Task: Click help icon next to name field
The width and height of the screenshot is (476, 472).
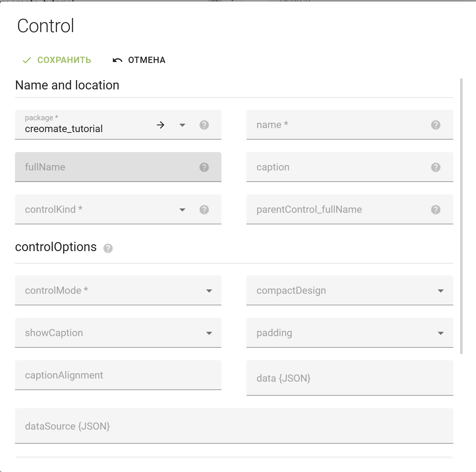Action: click(x=436, y=125)
